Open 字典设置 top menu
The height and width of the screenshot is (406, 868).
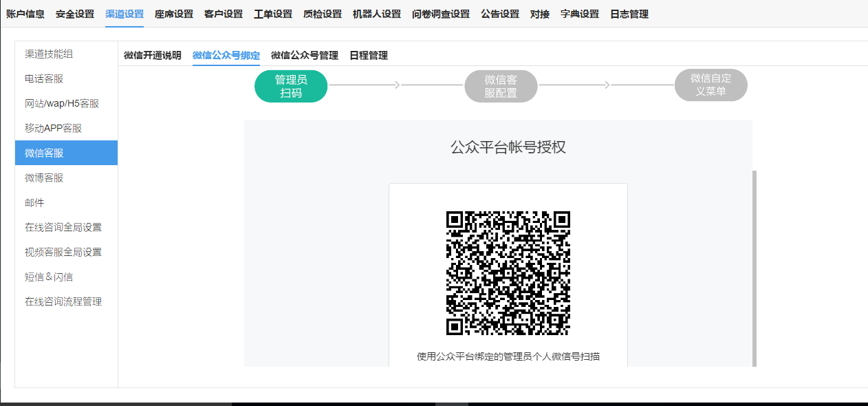pyautogui.click(x=580, y=14)
